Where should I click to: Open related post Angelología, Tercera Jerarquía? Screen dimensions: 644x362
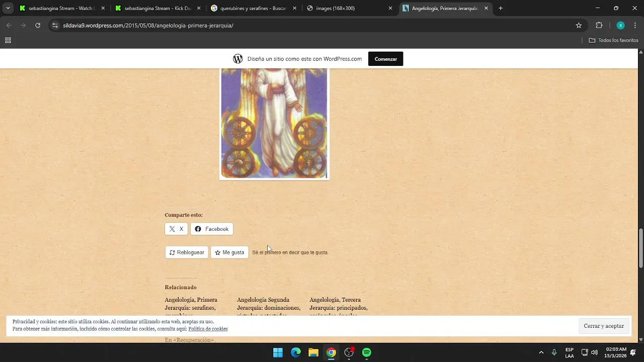coord(339,307)
